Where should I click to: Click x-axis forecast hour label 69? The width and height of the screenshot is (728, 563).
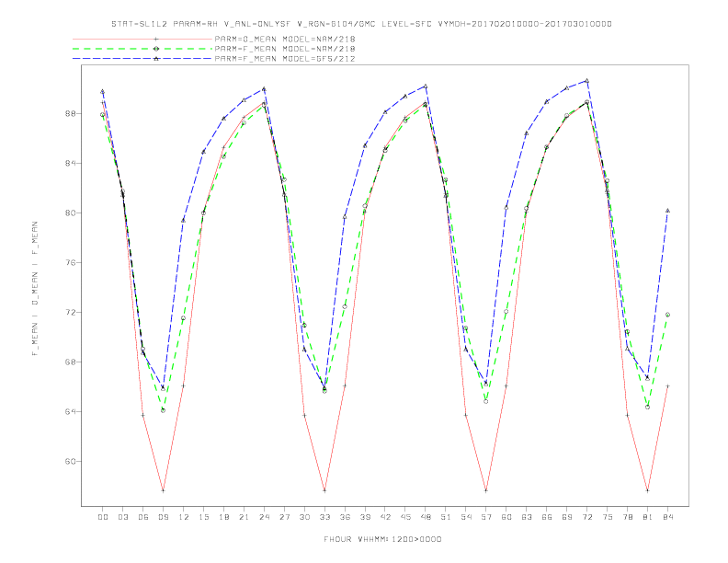click(567, 517)
